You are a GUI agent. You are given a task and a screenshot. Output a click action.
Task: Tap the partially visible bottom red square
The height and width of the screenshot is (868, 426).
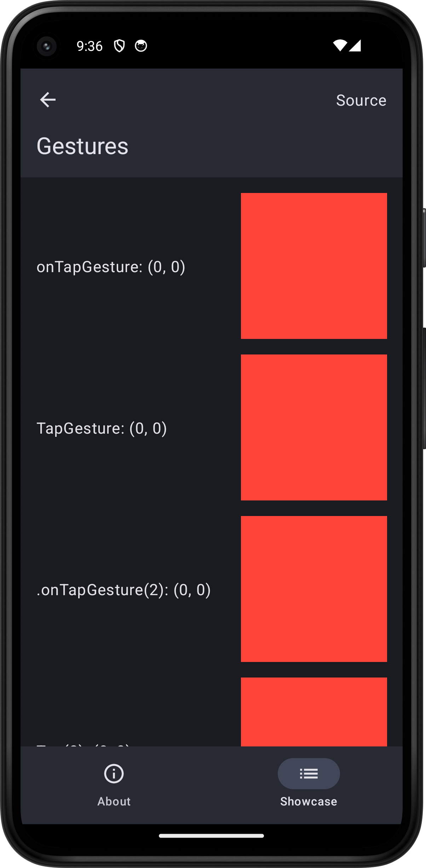tap(313, 710)
